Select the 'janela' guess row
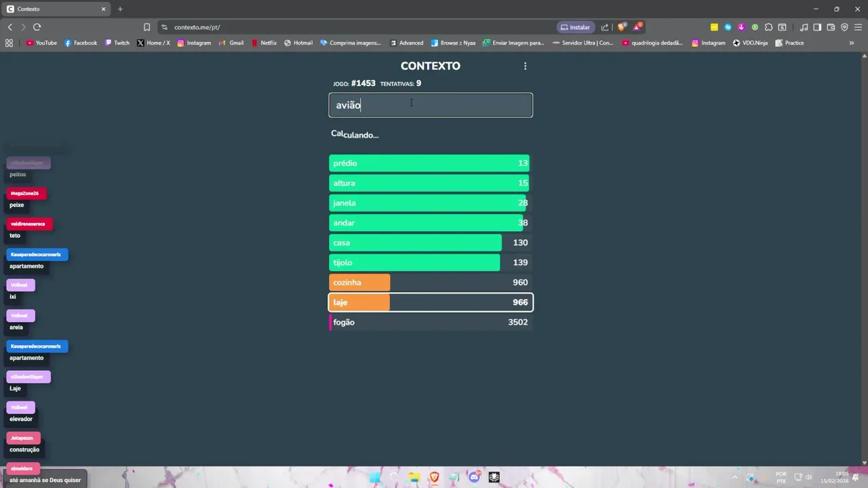868x488 pixels. click(x=431, y=203)
